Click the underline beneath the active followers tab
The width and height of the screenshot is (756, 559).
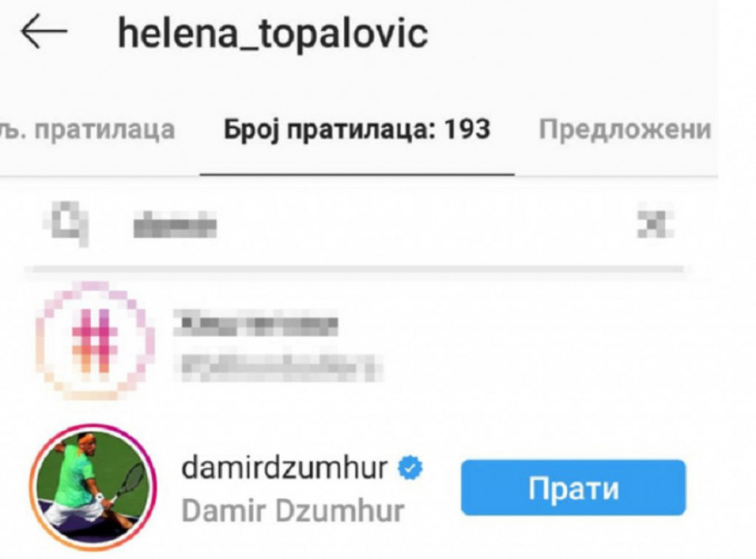tap(357, 174)
